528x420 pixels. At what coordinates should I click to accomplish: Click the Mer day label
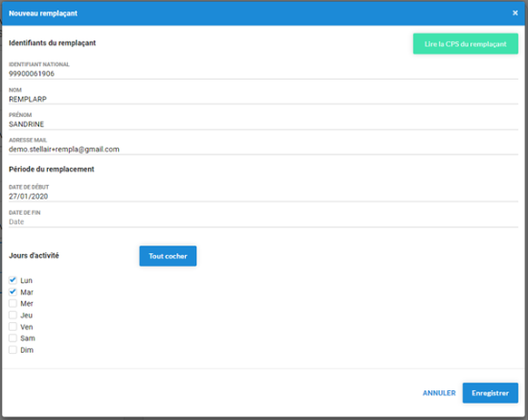pyautogui.click(x=27, y=304)
